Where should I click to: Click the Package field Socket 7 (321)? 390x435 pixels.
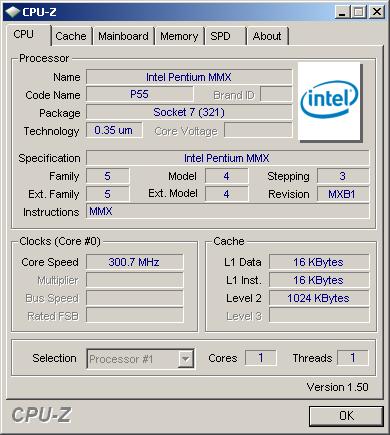[189, 112]
